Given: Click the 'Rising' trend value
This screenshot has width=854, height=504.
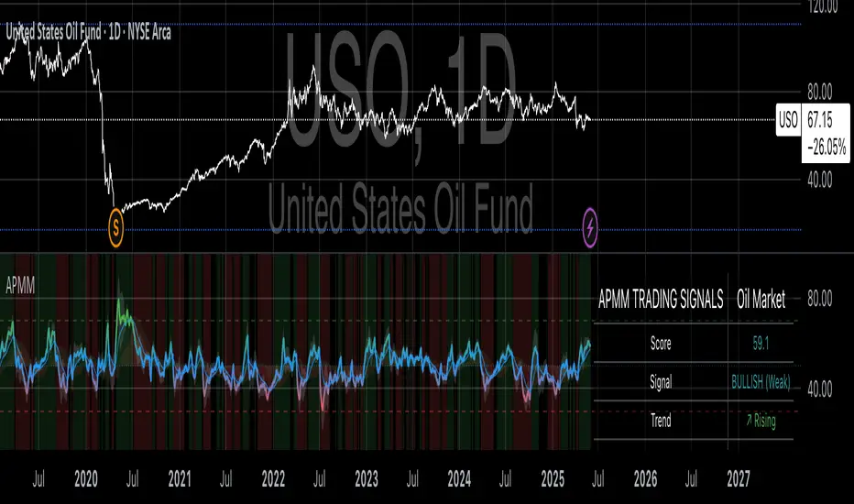Looking at the screenshot, I should [761, 420].
